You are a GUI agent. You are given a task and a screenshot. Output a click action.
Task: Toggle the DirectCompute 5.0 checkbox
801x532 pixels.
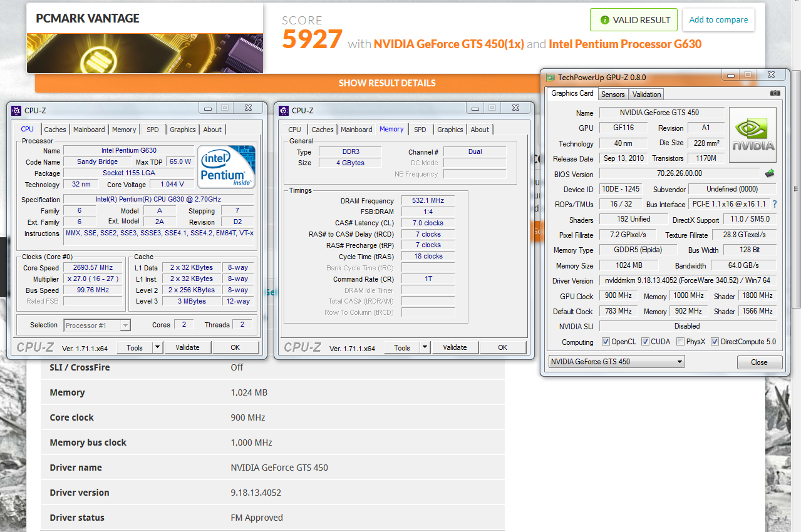tap(714, 342)
